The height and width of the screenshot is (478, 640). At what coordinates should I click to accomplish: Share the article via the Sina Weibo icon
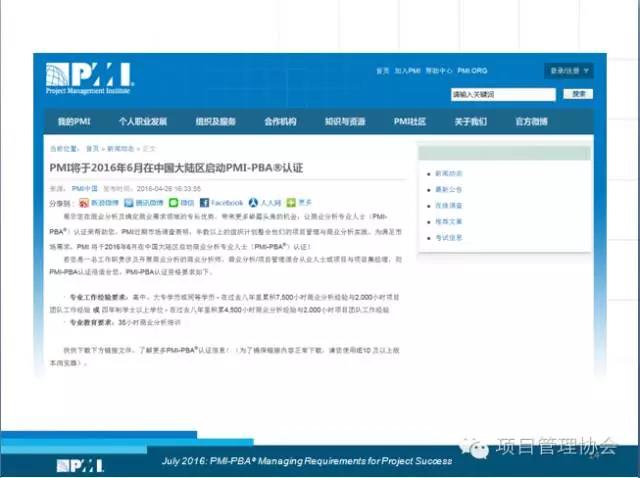point(84,203)
